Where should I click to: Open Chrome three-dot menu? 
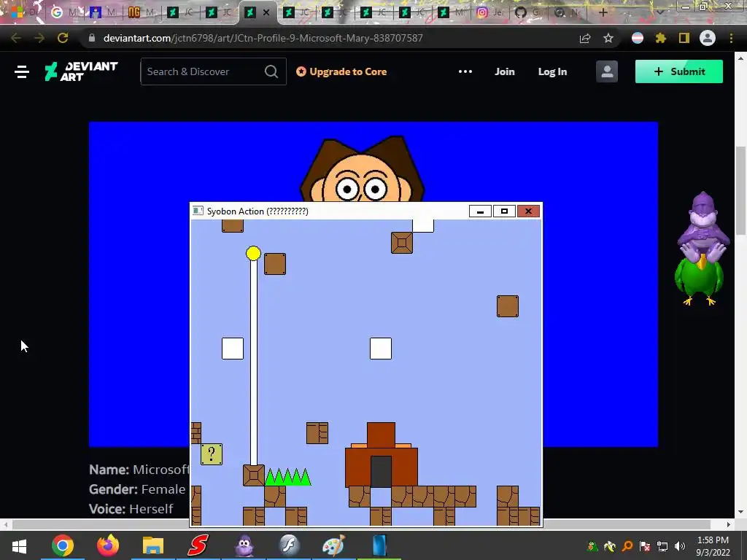pos(731,38)
